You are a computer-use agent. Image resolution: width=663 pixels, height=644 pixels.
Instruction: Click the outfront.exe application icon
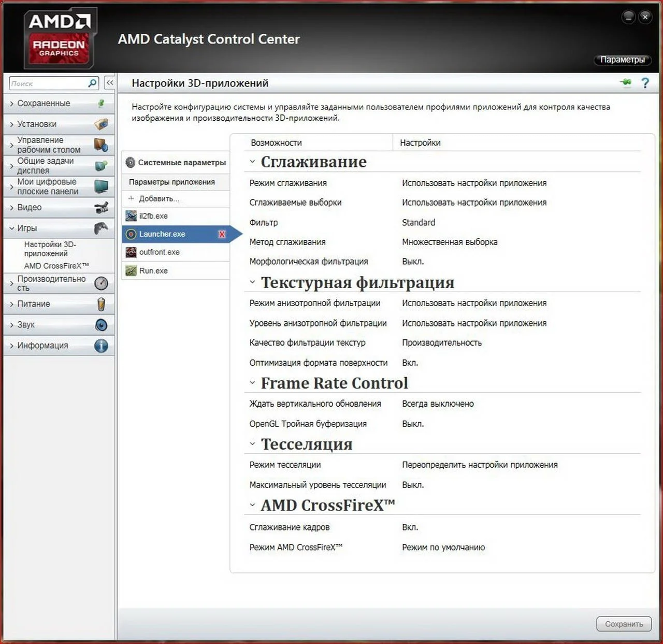[x=131, y=252]
